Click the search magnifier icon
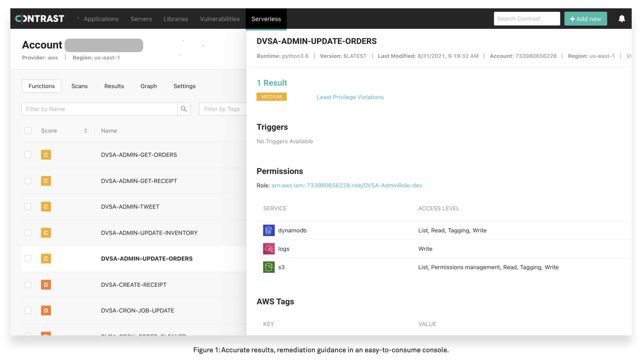The width and height of the screenshot is (641, 364). [x=184, y=109]
